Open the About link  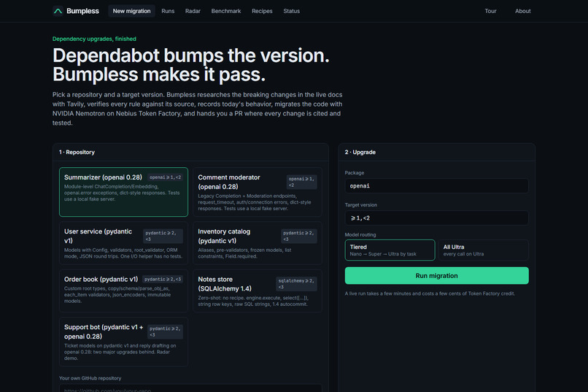(x=523, y=11)
